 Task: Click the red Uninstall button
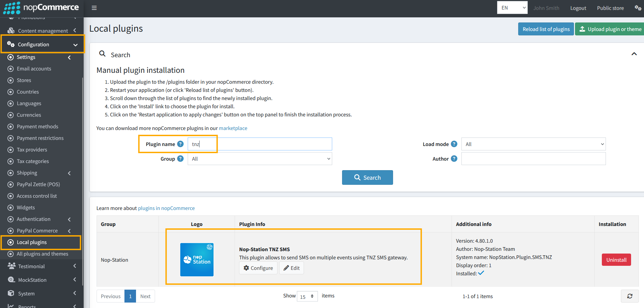tap(616, 260)
